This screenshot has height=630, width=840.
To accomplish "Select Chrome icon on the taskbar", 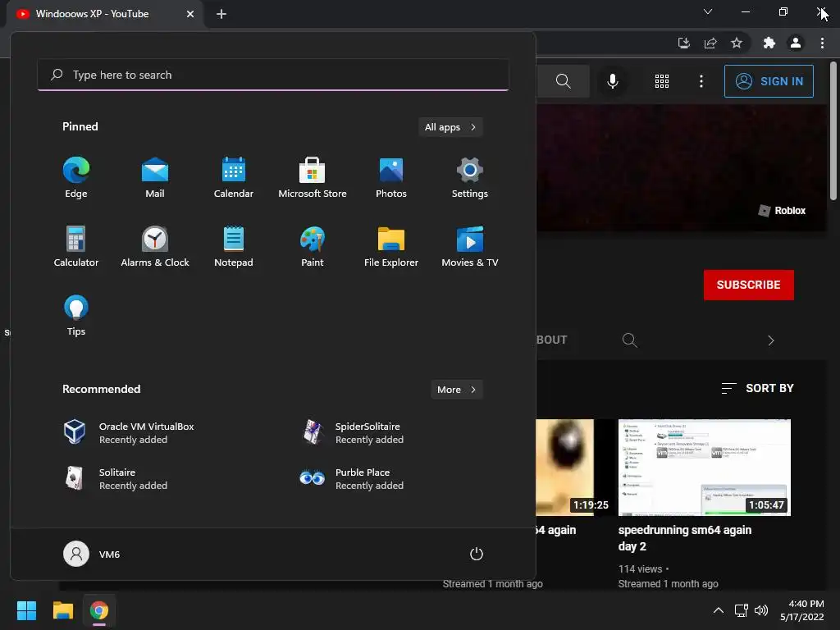I will tap(98, 610).
